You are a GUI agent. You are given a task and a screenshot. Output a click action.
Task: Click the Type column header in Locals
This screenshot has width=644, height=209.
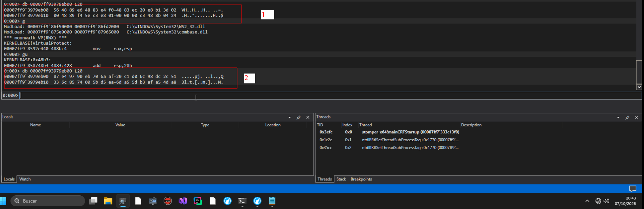[205, 125]
